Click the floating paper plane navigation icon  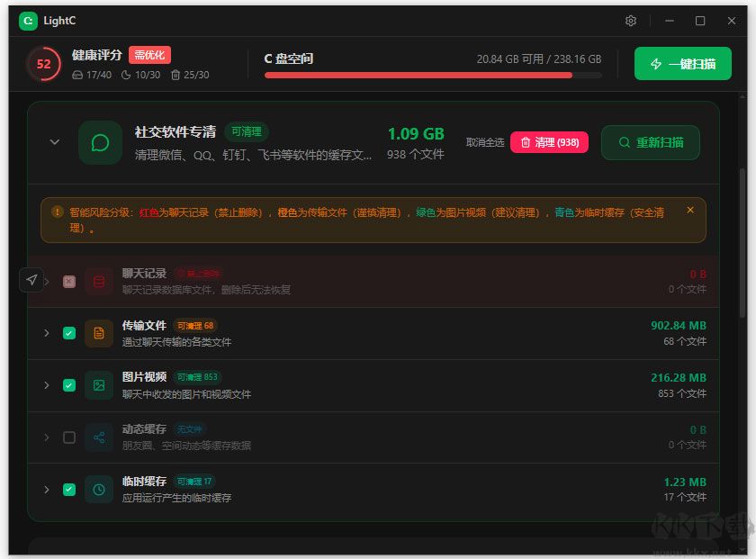tap(31, 280)
